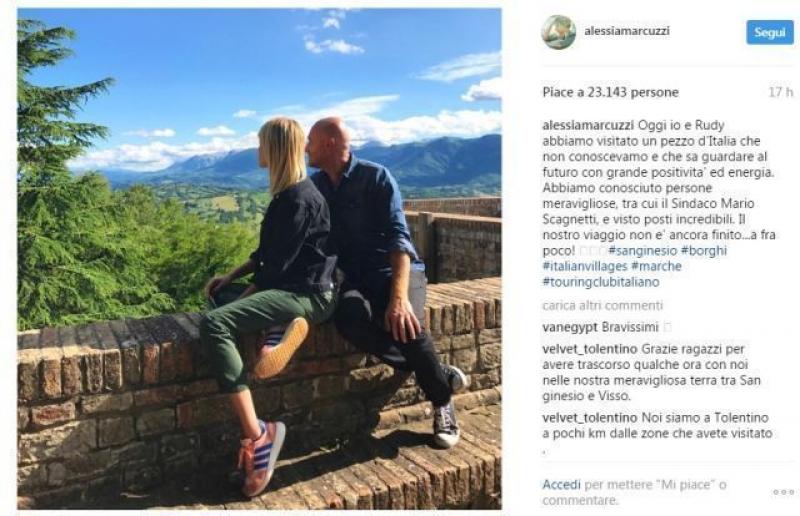
Task: Open vanegypt commenter profile
Action: [570, 327]
